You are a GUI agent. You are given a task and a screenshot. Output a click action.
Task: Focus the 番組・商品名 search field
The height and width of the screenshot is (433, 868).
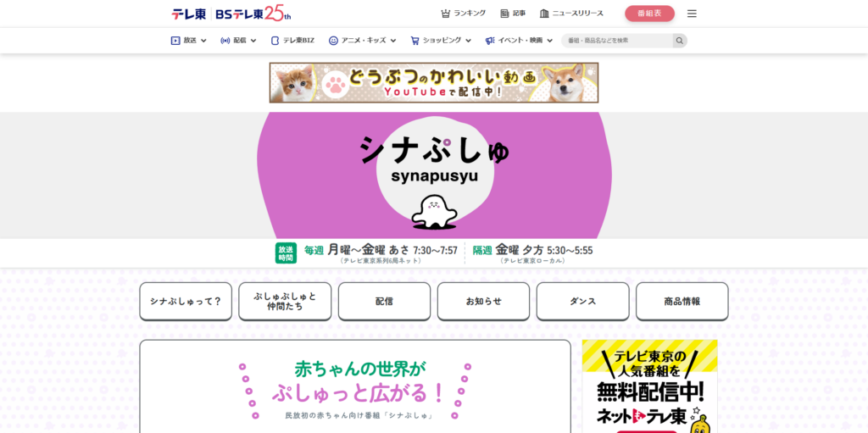point(617,41)
